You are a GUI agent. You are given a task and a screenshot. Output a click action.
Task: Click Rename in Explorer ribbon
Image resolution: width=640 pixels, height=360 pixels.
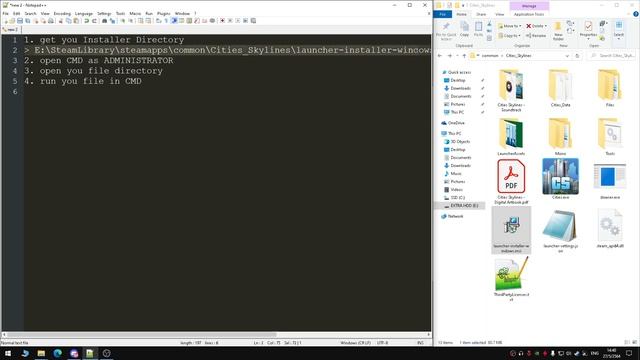click(536, 36)
